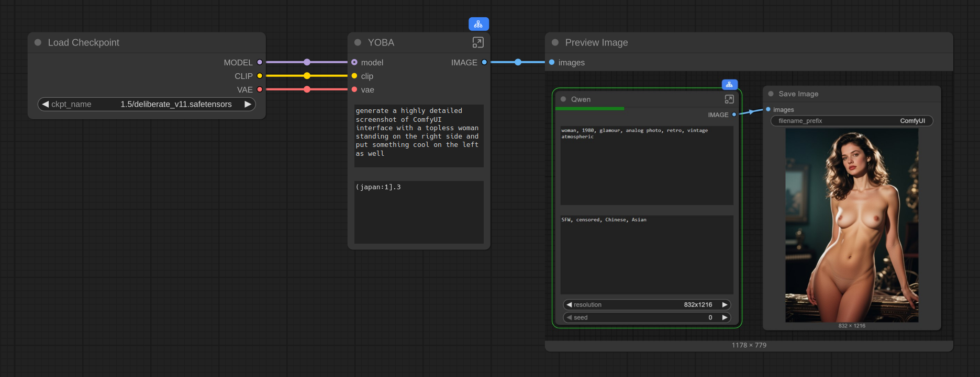Click the images input port on Preview Image
Screen dimensions: 980x377
point(552,62)
